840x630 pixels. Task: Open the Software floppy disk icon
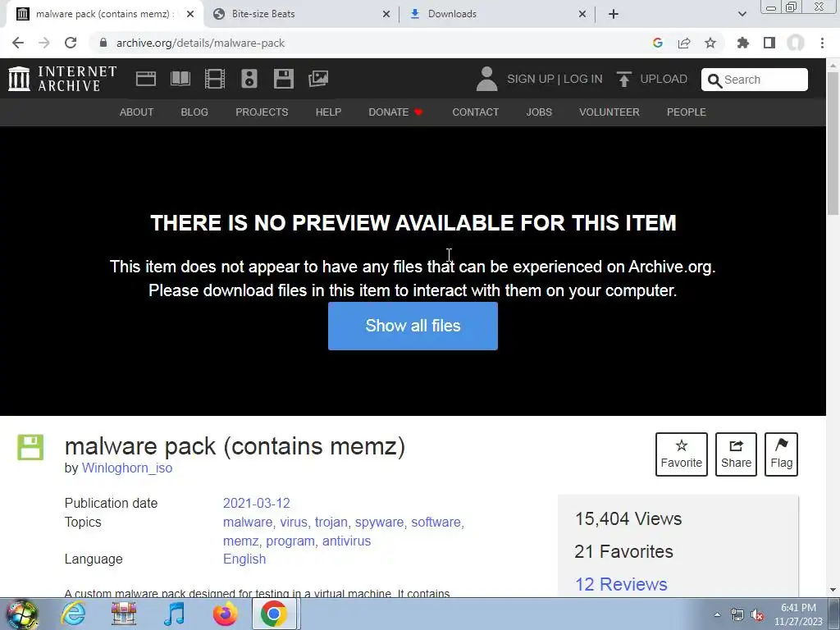[283, 79]
